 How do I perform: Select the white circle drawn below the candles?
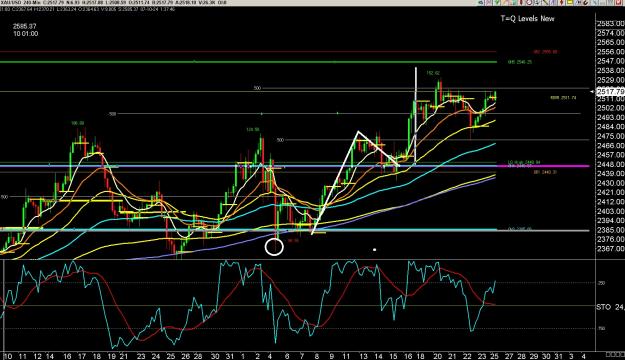pos(274,247)
